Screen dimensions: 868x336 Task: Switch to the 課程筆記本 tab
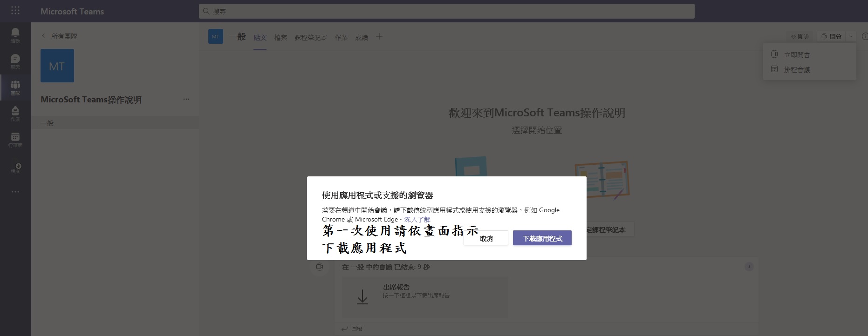point(311,37)
